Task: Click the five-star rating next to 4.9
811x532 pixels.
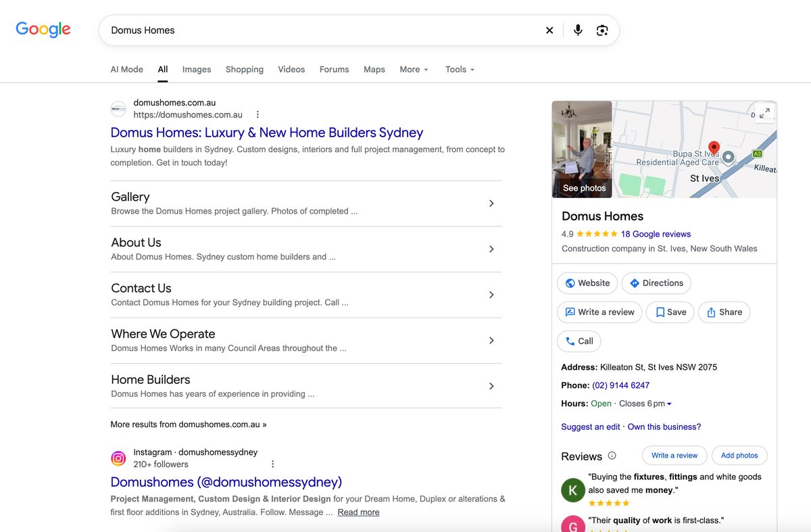Action: pyautogui.click(x=597, y=234)
